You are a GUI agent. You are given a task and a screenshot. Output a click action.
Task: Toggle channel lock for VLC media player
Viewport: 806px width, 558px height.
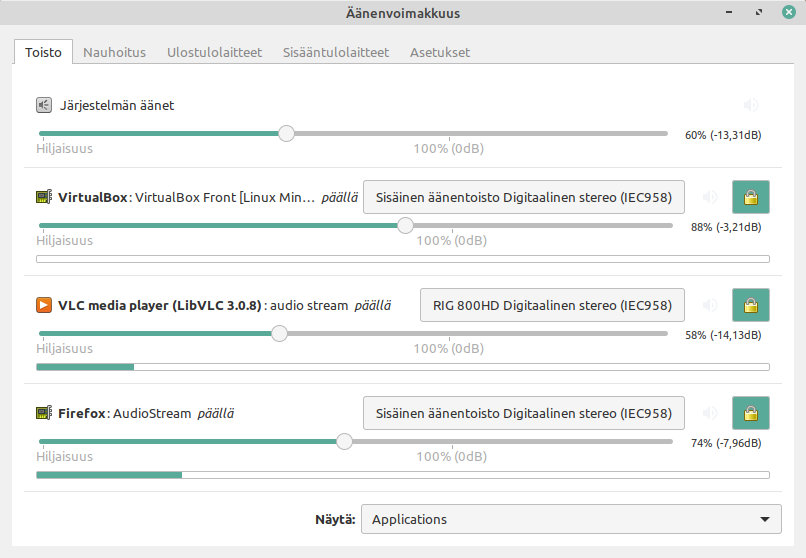tap(750, 305)
